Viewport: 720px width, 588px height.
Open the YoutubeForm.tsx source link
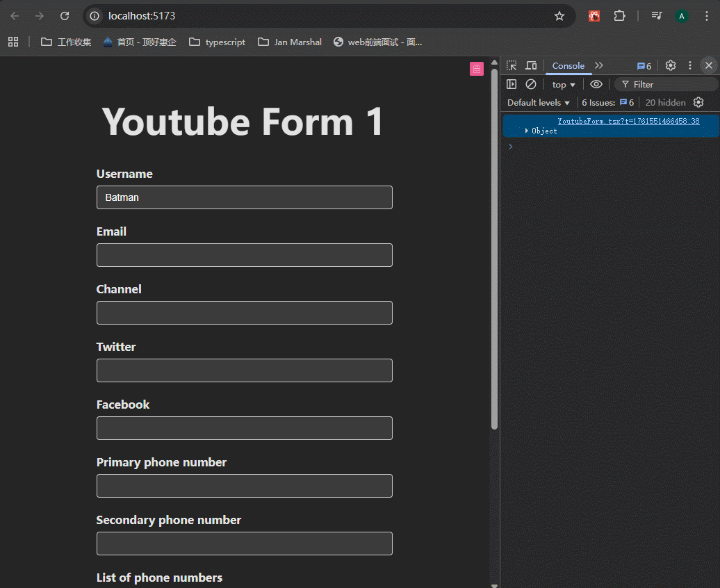coord(628,121)
